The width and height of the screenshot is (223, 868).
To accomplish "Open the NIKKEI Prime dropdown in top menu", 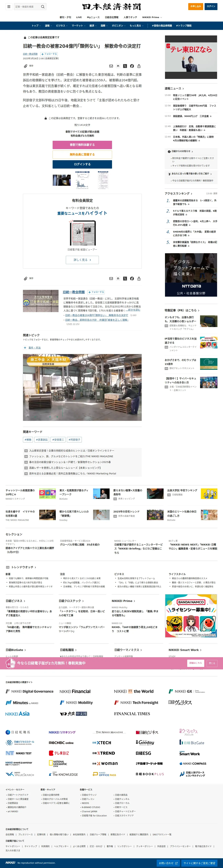I will [152, 17].
